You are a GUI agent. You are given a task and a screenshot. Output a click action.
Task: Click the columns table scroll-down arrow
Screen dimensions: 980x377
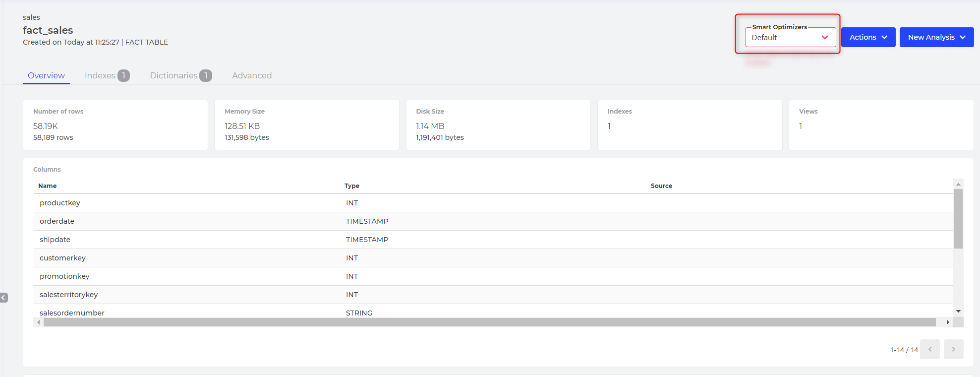pos(958,311)
